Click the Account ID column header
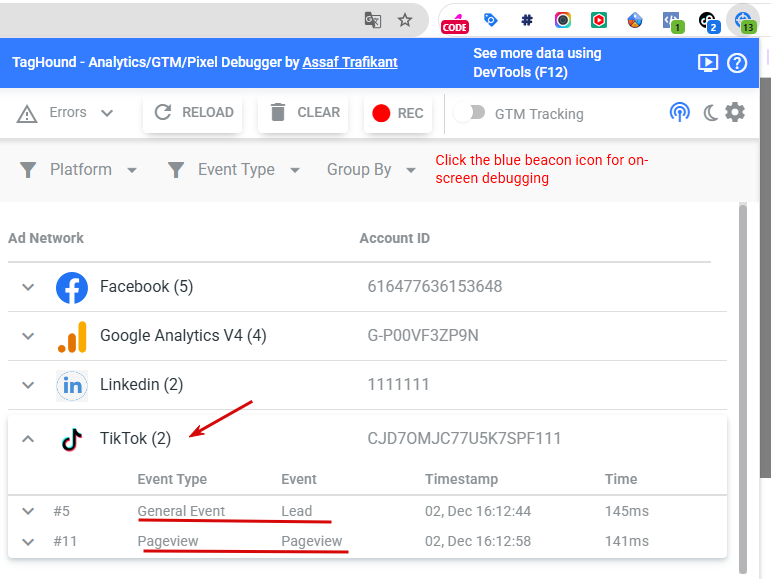The width and height of the screenshot is (771, 579). pos(394,238)
